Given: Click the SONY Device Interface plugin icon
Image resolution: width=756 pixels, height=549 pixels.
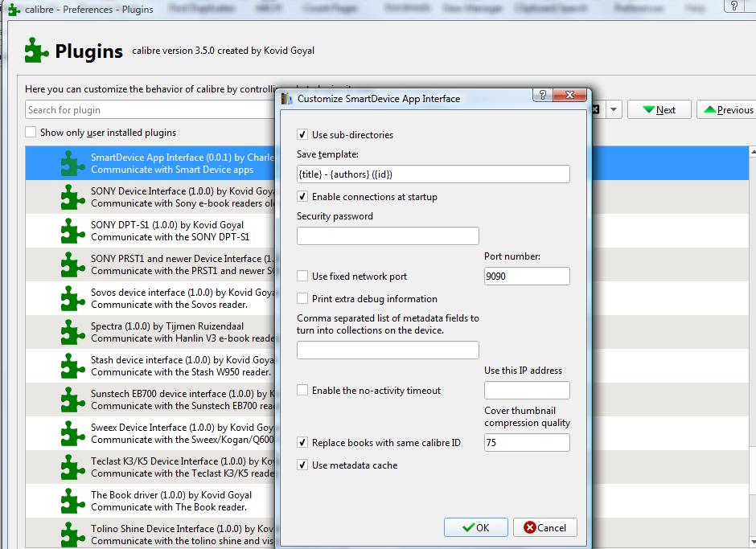Looking at the screenshot, I should [73, 197].
